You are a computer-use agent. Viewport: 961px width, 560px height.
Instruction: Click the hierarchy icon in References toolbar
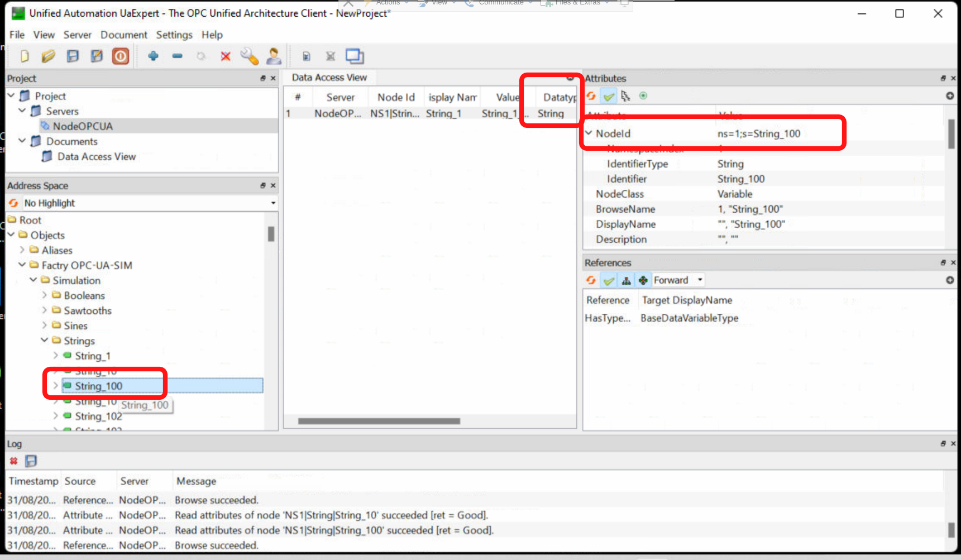click(x=627, y=280)
